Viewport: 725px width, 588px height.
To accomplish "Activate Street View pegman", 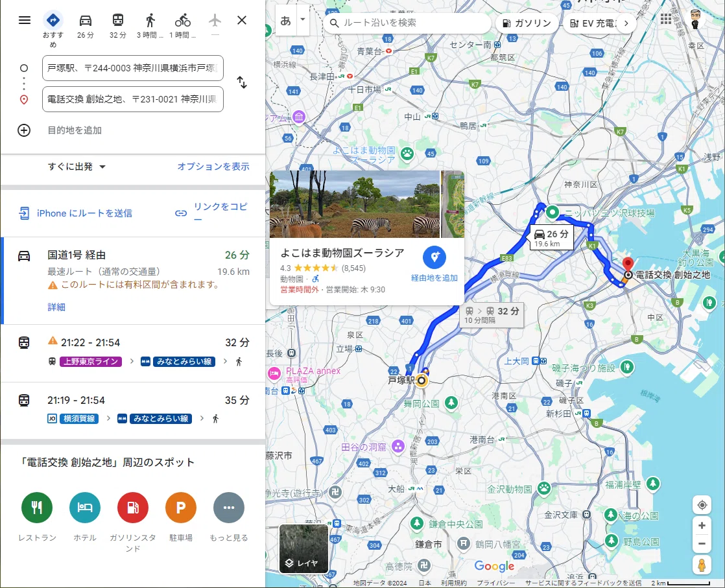I will click(x=702, y=565).
